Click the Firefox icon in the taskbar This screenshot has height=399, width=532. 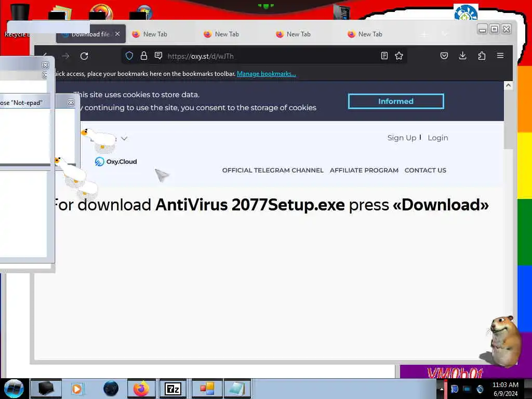(141, 389)
